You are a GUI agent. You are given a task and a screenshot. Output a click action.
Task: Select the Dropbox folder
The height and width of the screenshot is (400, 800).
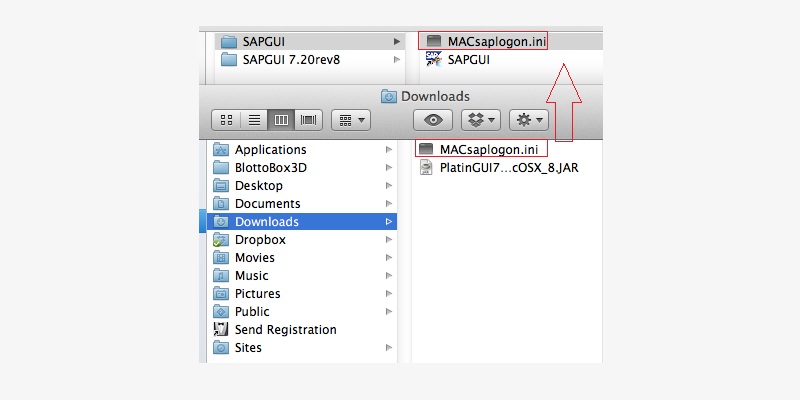coord(302,239)
